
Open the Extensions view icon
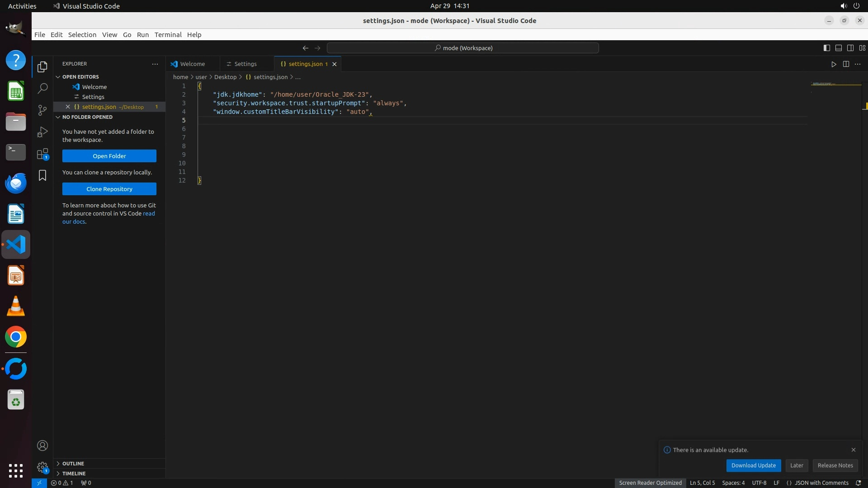[x=42, y=154]
